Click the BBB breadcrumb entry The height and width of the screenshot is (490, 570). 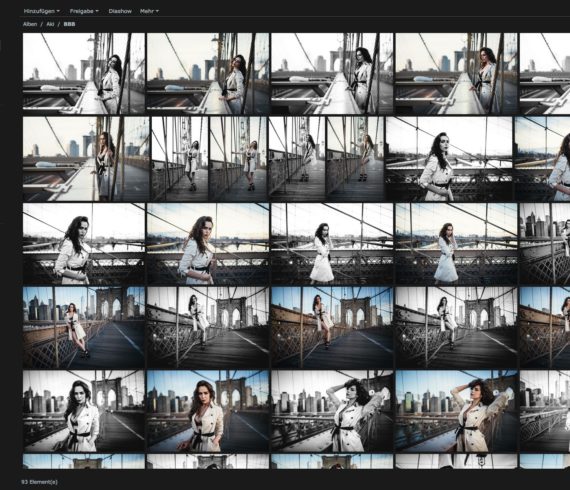point(69,24)
